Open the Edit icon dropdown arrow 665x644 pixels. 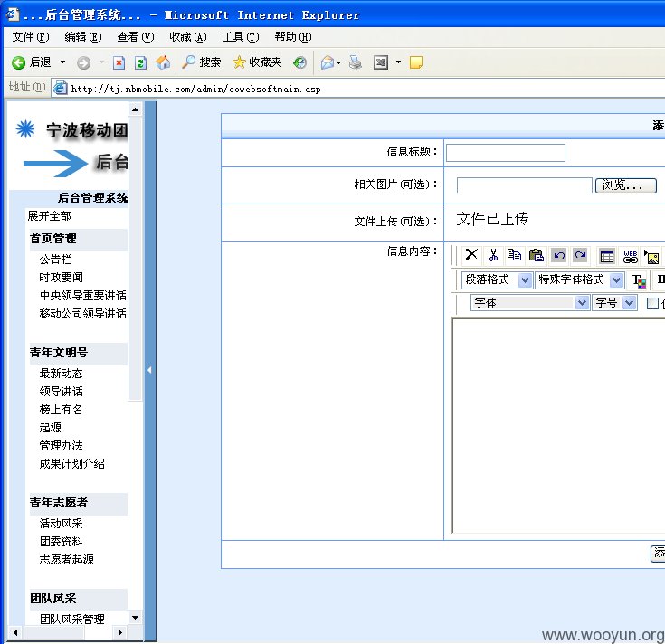pos(398,62)
